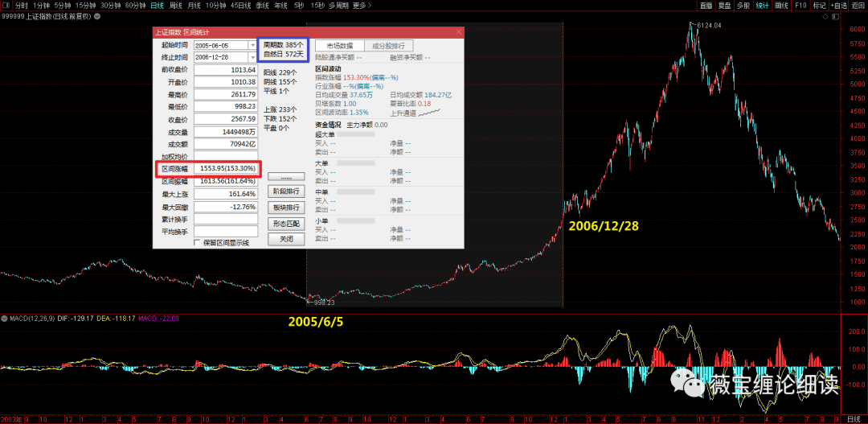
Task: Expand the 更多 more periods menu
Action: (x=362, y=5)
